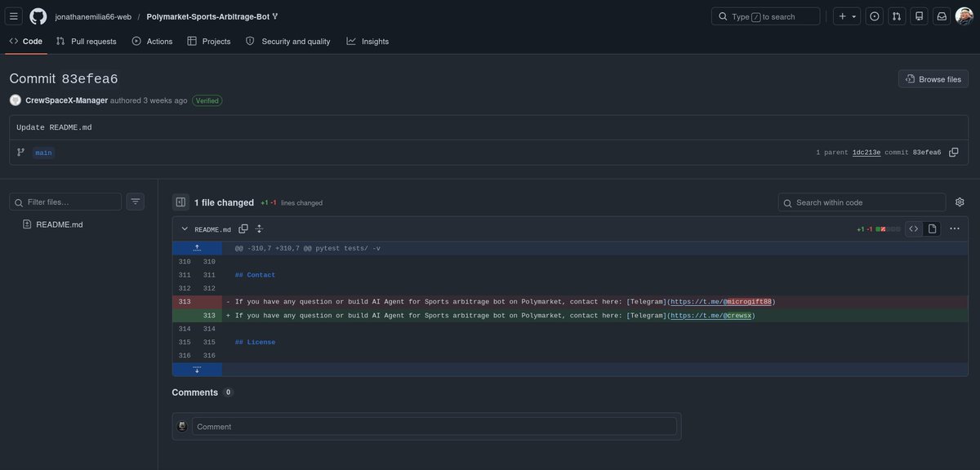Open the Polymarket-Sports-Arbitrage-Bot repository link
The width and height of the screenshot is (980, 470).
tap(207, 16)
